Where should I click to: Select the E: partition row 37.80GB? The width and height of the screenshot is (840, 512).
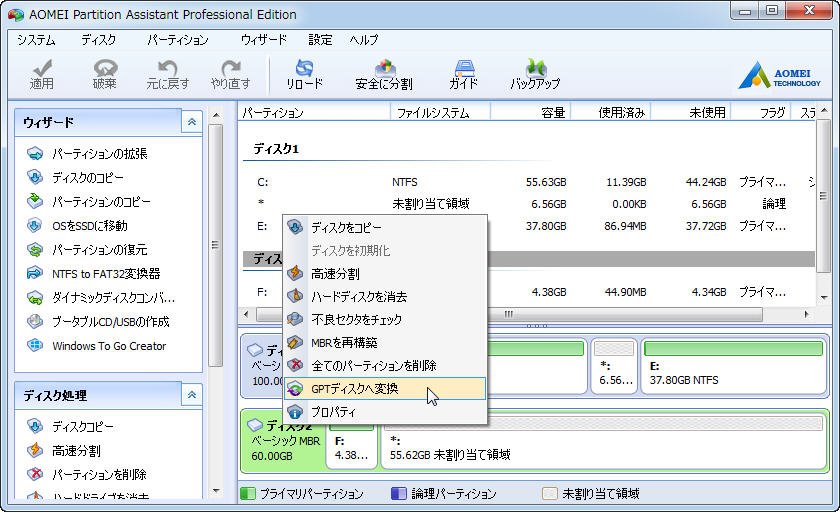point(528,226)
